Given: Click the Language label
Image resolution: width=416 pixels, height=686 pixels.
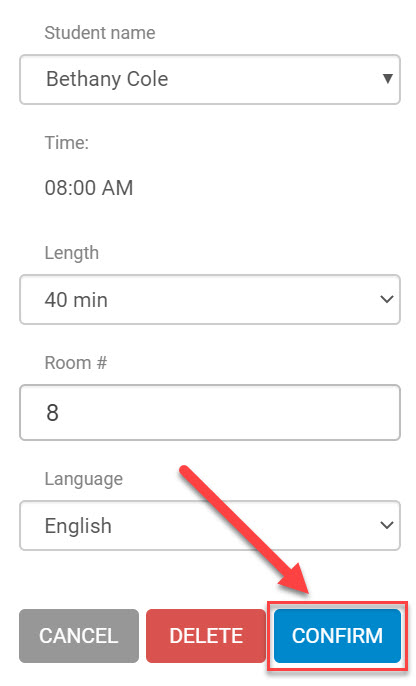Looking at the screenshot, I should [84, 479].
